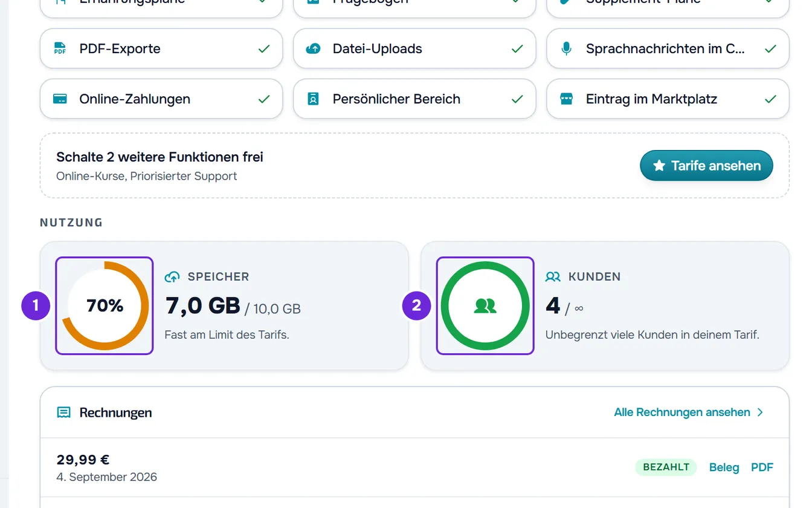Click the microphone icon for Sprachnachrichten
Screen dimensions: 812x508
click(566, 49)
